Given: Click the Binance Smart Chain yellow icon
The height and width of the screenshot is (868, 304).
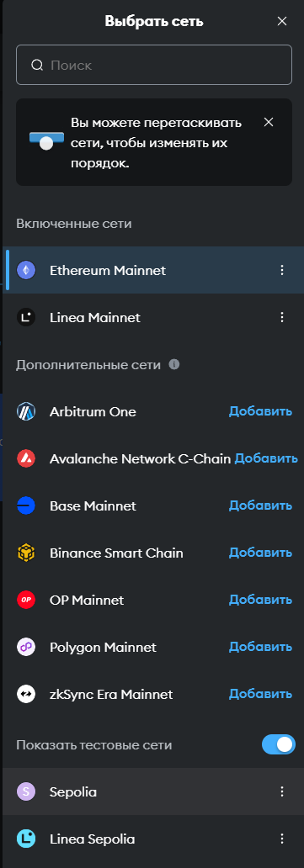Looking at the screenshot, I should (x=26, y=553).
